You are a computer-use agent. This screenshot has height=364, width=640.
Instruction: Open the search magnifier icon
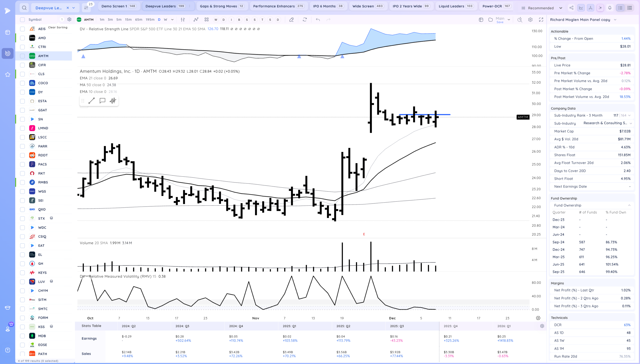pos(24,8)
